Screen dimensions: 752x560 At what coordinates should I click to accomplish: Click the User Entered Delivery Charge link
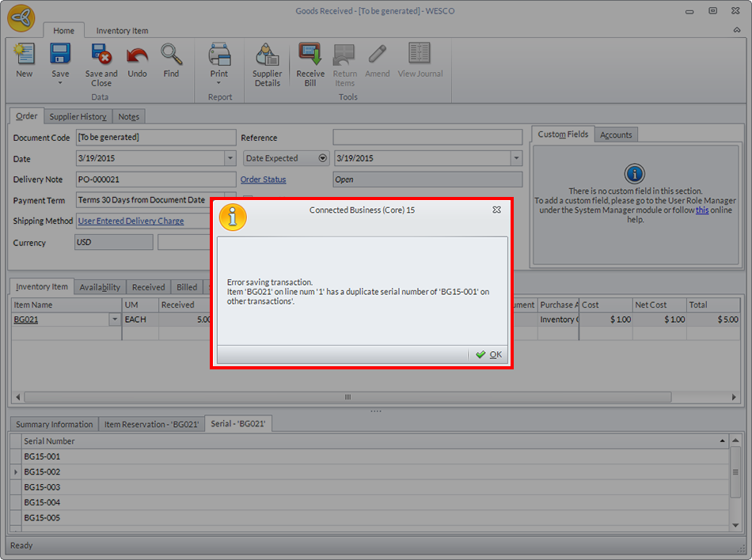[131, 221]
